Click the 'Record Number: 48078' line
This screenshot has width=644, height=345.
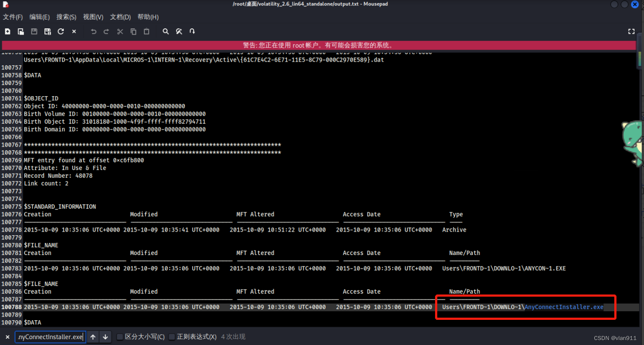58,176
